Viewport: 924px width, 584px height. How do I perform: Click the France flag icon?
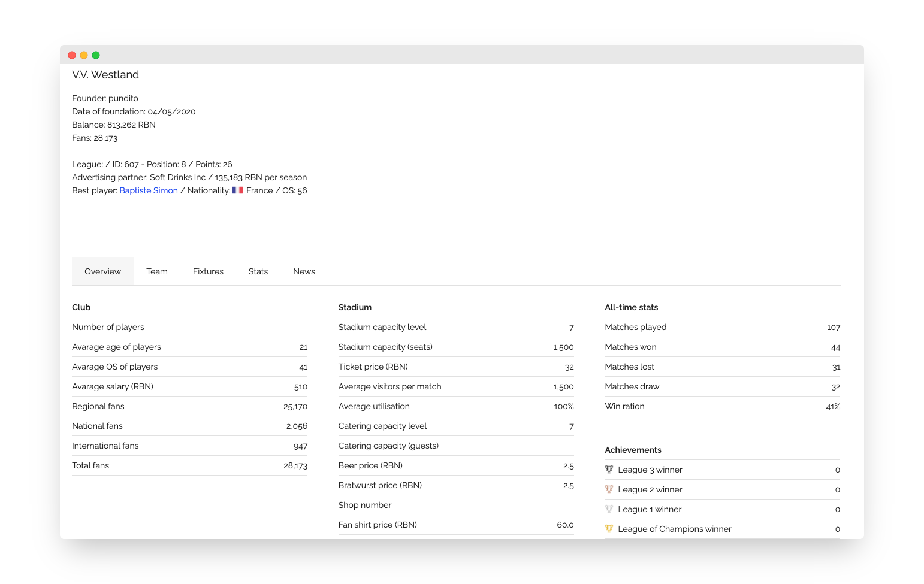coord(238,190)
